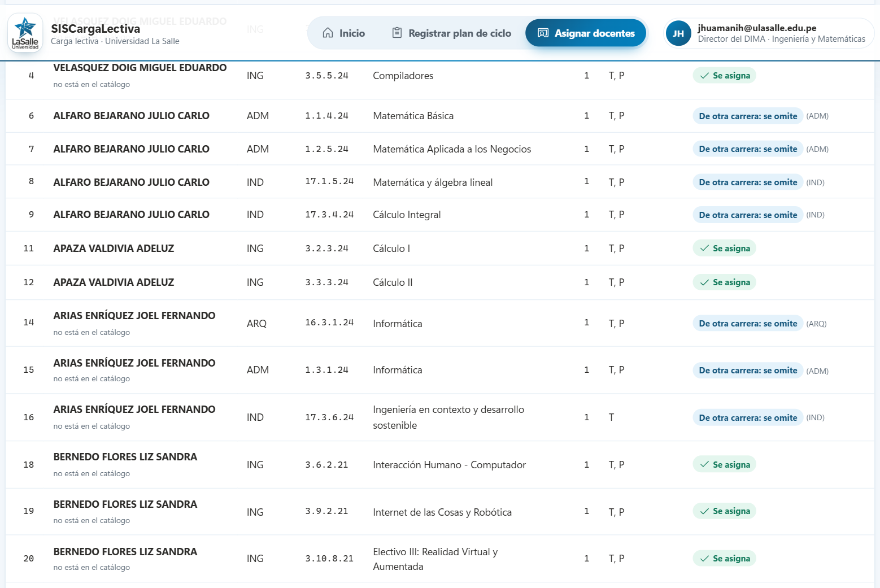Image resolution: width=880 pixels, height=588 pixels.
Task: Click the lone T type in row 16
Action: 611,417
